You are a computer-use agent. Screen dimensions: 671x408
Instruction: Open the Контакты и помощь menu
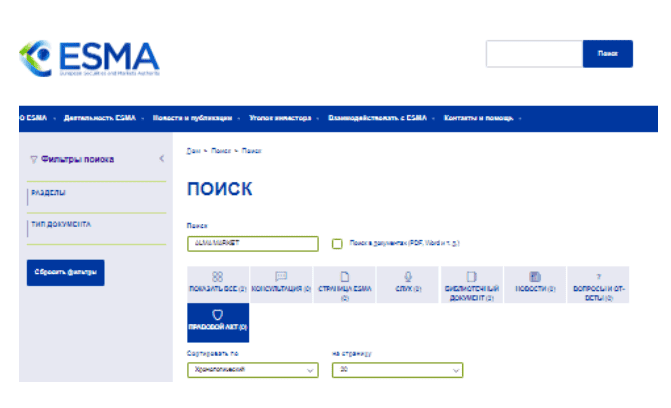tap(478, 118)
